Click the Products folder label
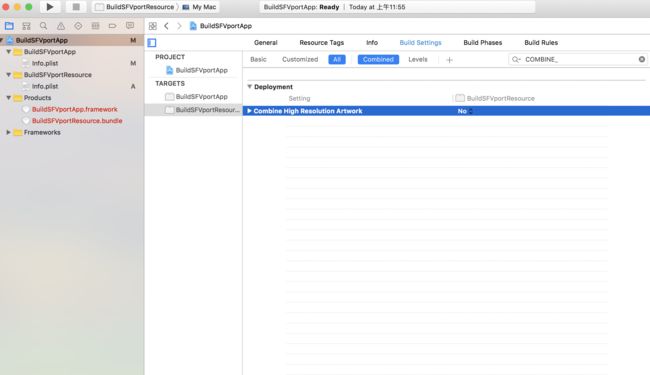Screen dimensions: 650x375 coord(37,98)
